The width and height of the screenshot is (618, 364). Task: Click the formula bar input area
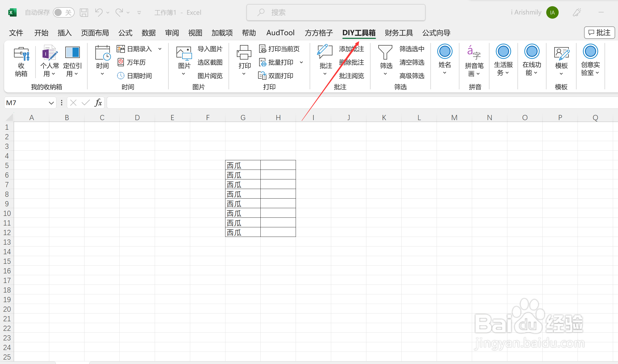pyautogui.click(x=362, y=103)
